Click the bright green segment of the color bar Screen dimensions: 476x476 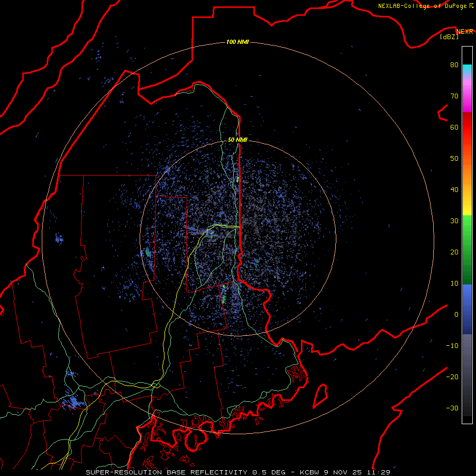pyautogui.click(x=467, y=226)
